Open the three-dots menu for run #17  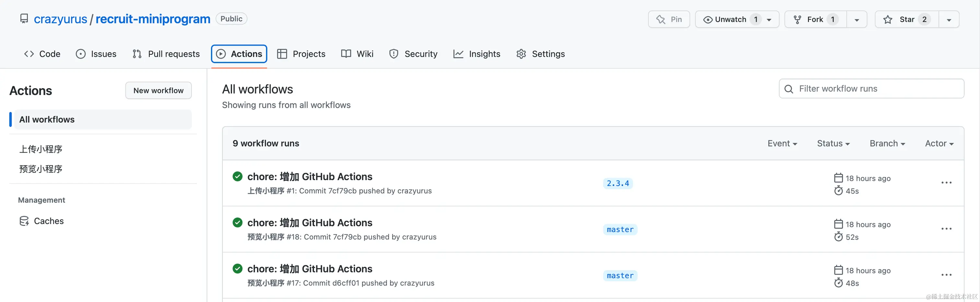click(946, 274)
